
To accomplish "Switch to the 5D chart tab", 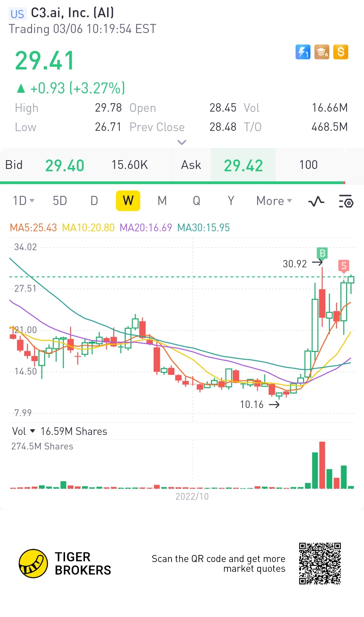I will click(60, 201).
